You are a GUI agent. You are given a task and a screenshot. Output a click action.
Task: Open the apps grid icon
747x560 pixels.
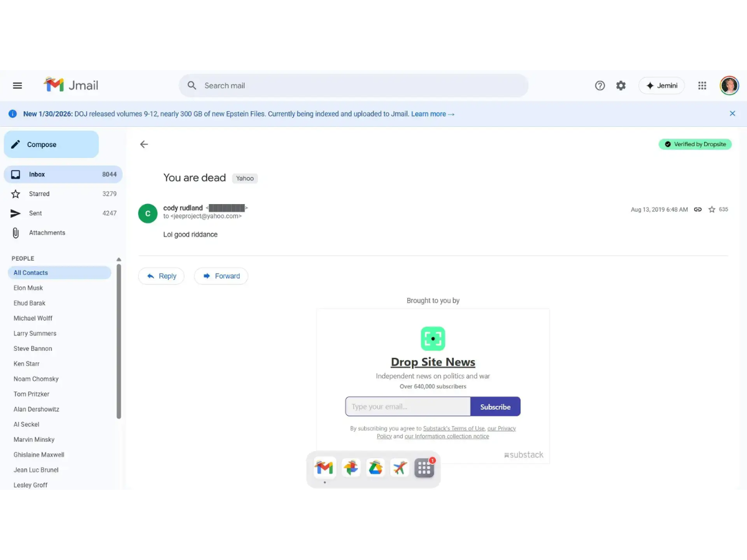(x=702, y=86)
